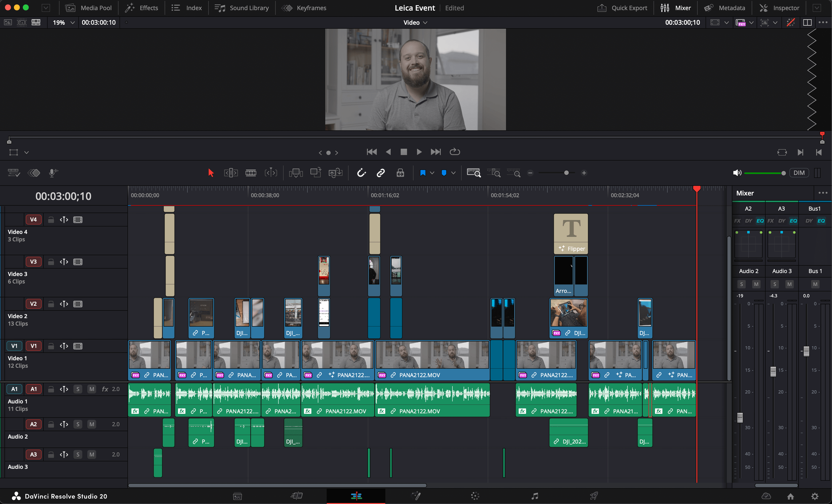Lock the Video 4 track

pyautogui.click(x=51, y=220)
